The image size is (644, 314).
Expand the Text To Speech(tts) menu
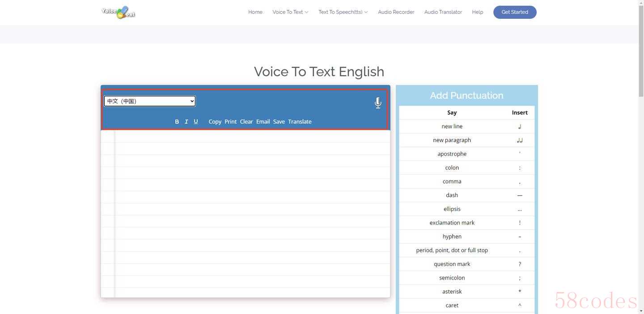coord(343,12)
